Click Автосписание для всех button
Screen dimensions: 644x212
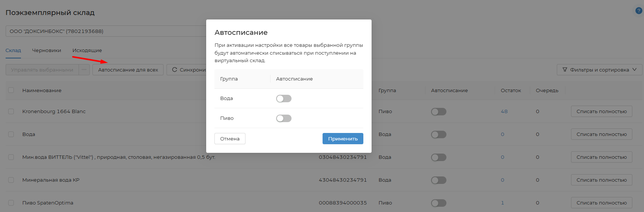128,70
